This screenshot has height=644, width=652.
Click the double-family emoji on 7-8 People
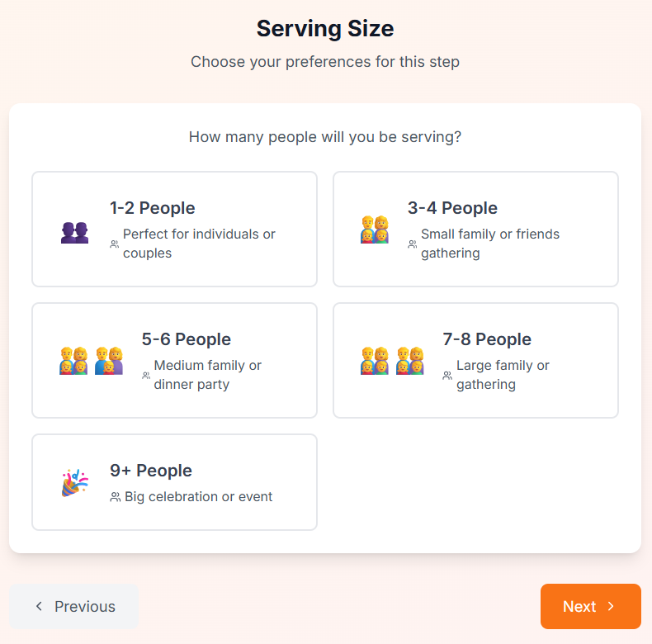click(x=392, y=361)
